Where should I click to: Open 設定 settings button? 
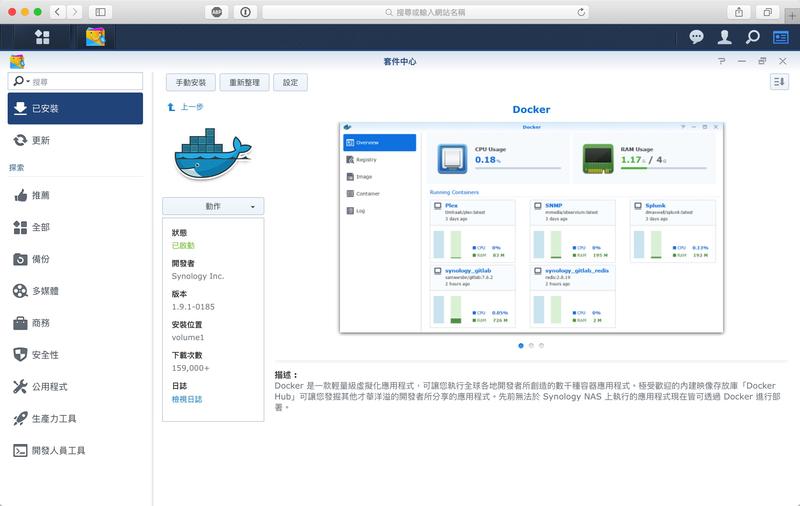[290, 82]
